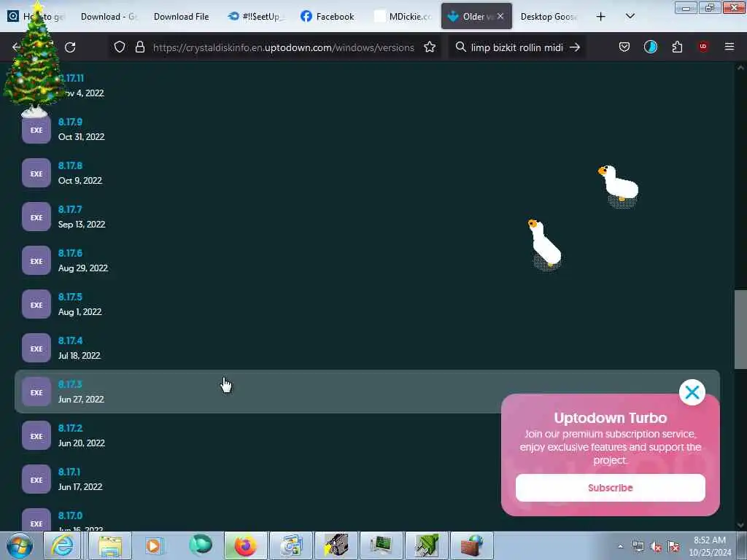Switch to the #!!SeetUp tab
747x560 pixels.
pyautogui.click(x=255, y=16)
